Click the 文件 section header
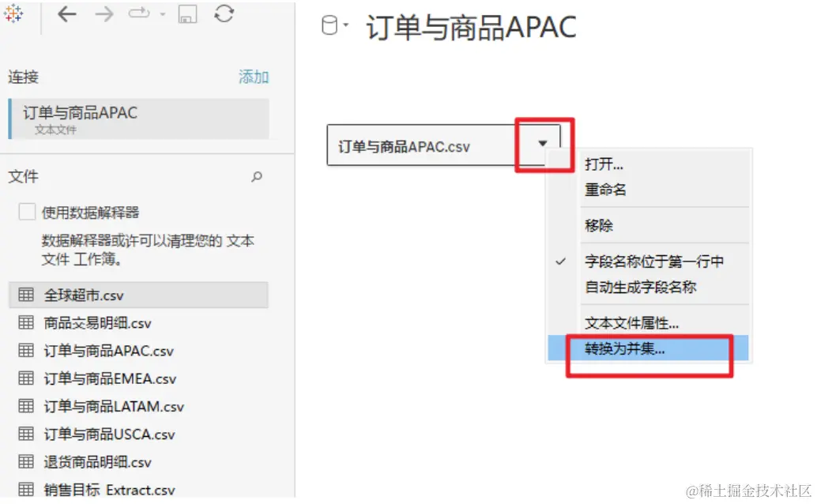Image resolution: width=817 pixels, height=504 pixels. click(24, 177)
